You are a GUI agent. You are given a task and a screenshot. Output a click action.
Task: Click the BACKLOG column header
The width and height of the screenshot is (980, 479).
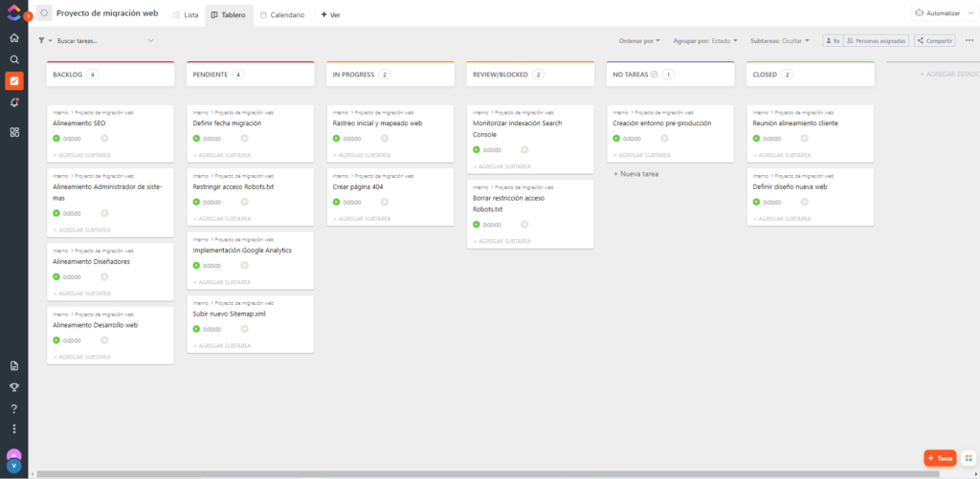[x=110, y=75]
